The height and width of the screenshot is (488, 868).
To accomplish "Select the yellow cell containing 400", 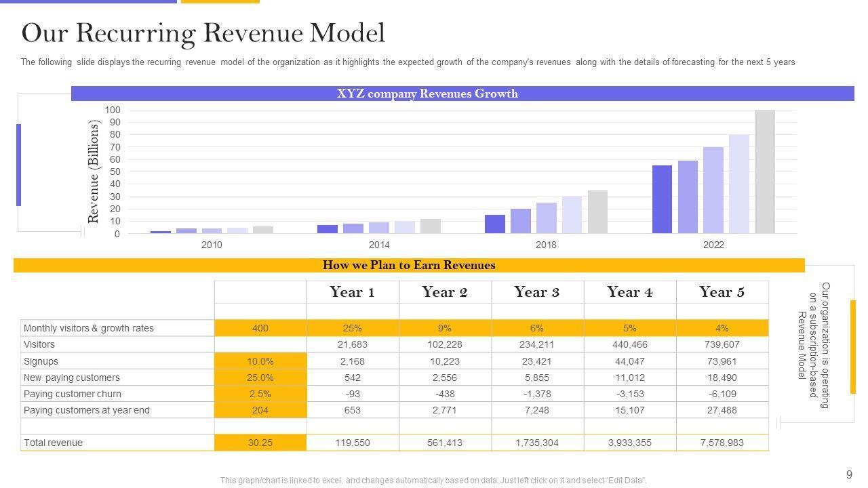I will 260,328.
